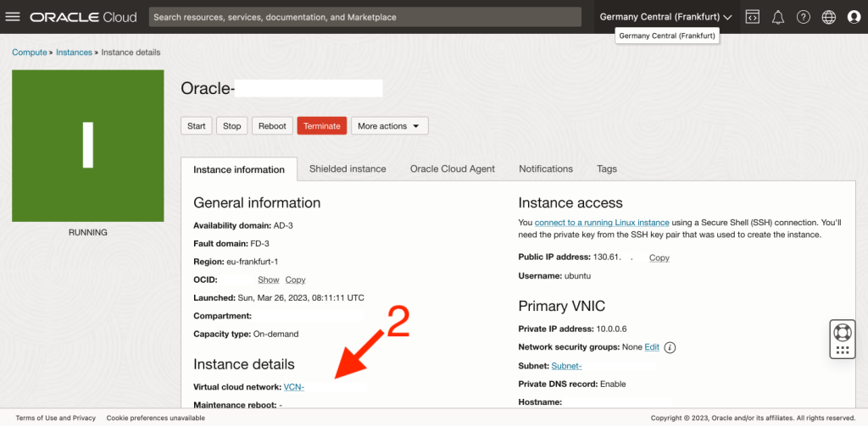Expand the Germany Central (Frankfurt) region selector
Screen dimensions: 868x426
pos(665,17)
